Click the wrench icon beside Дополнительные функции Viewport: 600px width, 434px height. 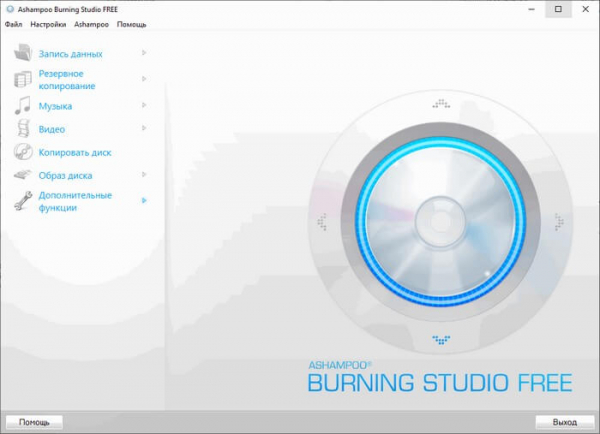pyautogui.click(x=23, y=201)
